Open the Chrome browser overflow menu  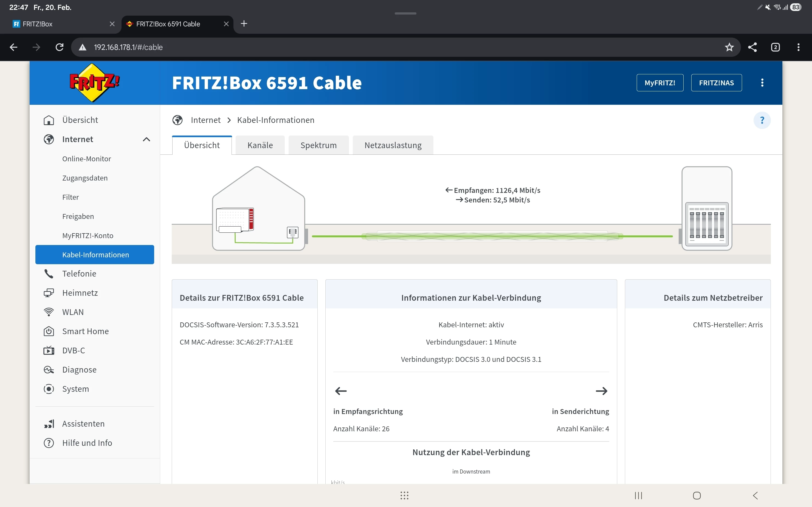[798, 47]
